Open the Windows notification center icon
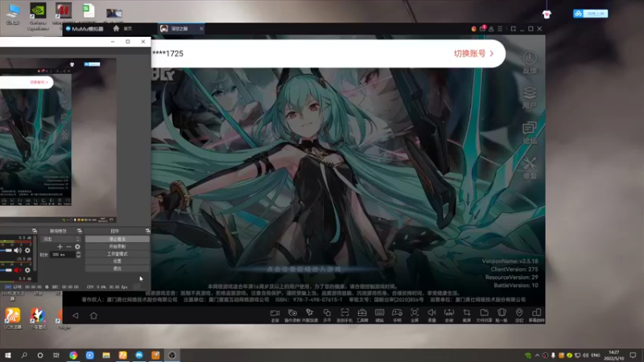644x362 pixels. pyautogui.click(x=633, y=355)
